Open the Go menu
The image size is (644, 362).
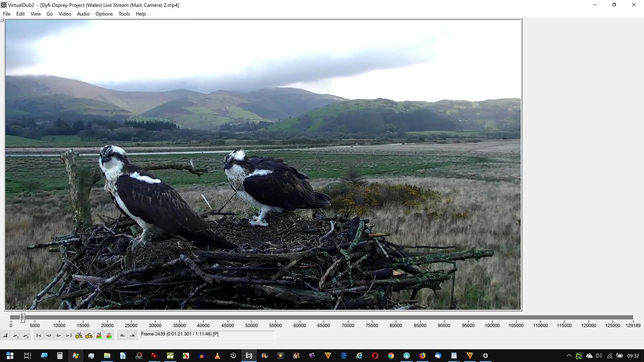(x=50, y=14)
